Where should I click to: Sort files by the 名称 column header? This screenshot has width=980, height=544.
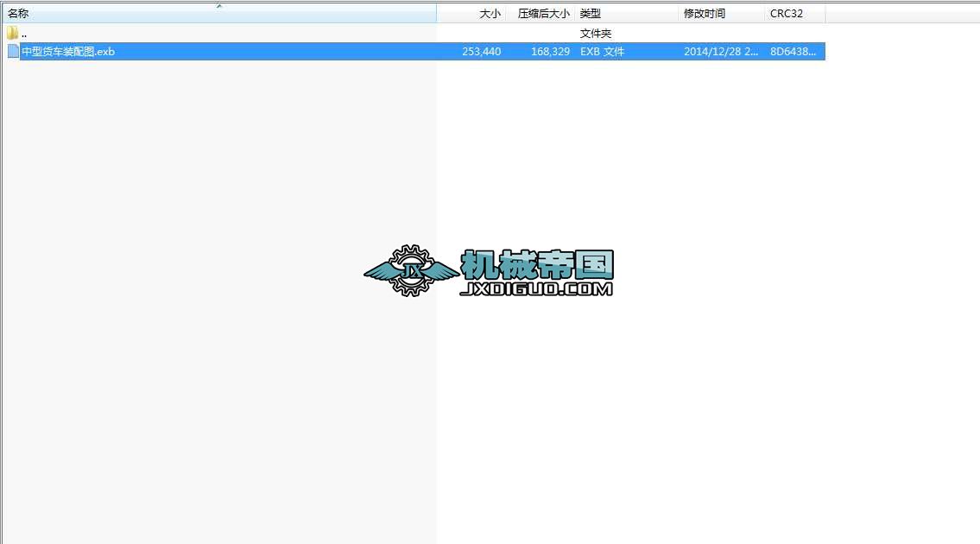click(218, 14)
